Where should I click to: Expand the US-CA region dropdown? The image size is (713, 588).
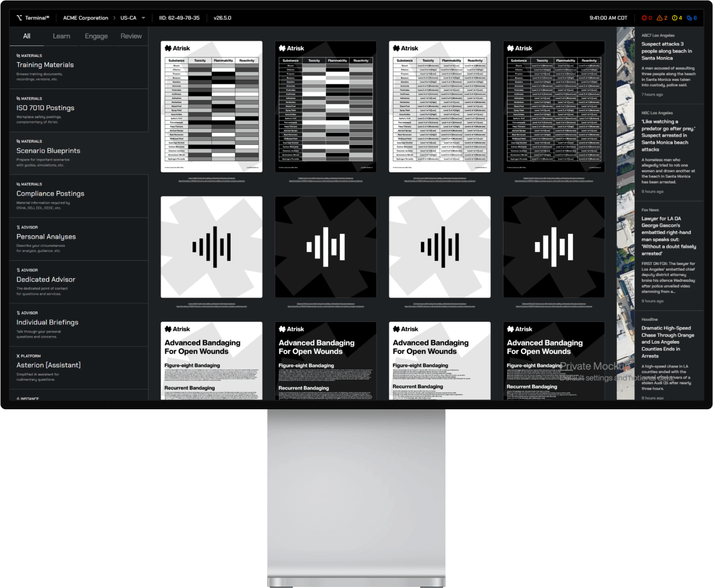tap(143, 18)
